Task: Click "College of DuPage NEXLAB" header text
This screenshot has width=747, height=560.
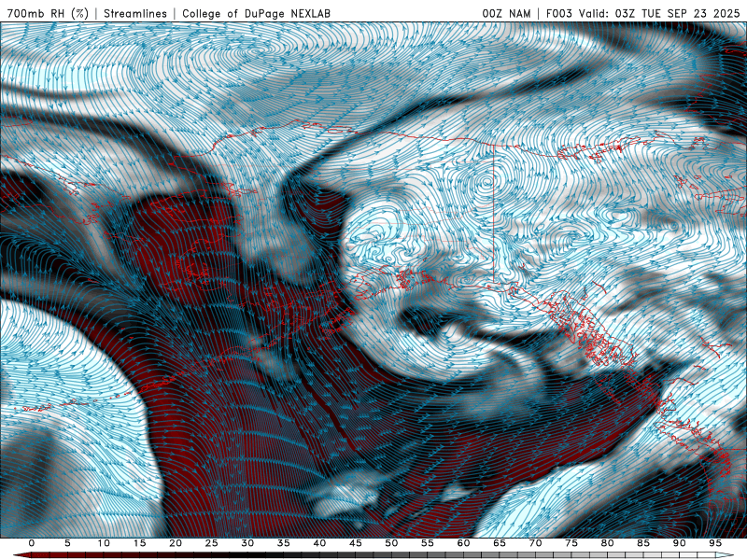Action: tap(256, 13)
